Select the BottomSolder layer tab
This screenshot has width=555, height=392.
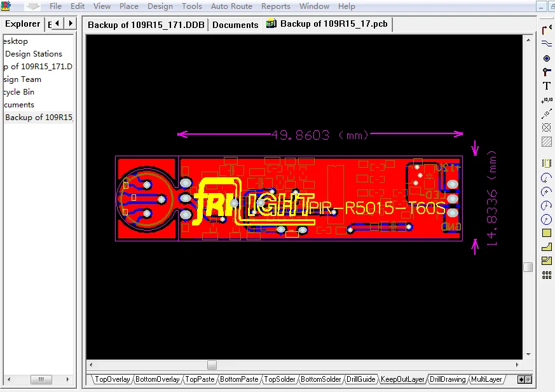(x=320, y=379)
